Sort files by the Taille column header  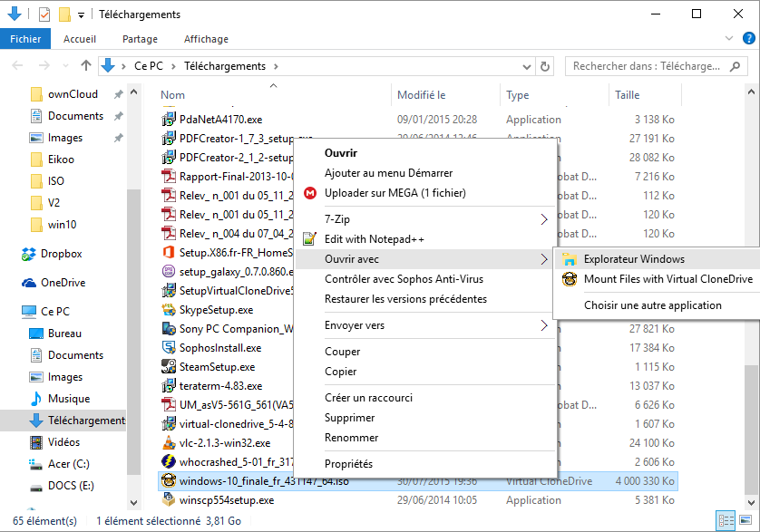pos(628,95)
